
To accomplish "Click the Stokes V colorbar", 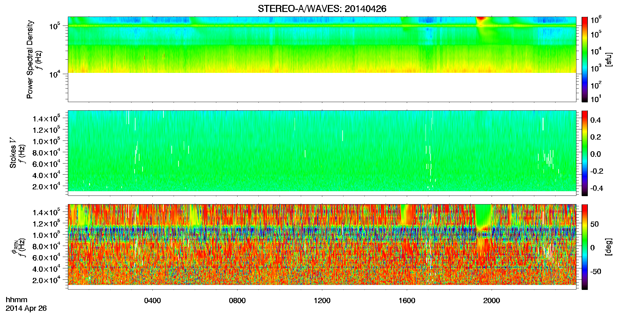I will [x=585, y=153].
